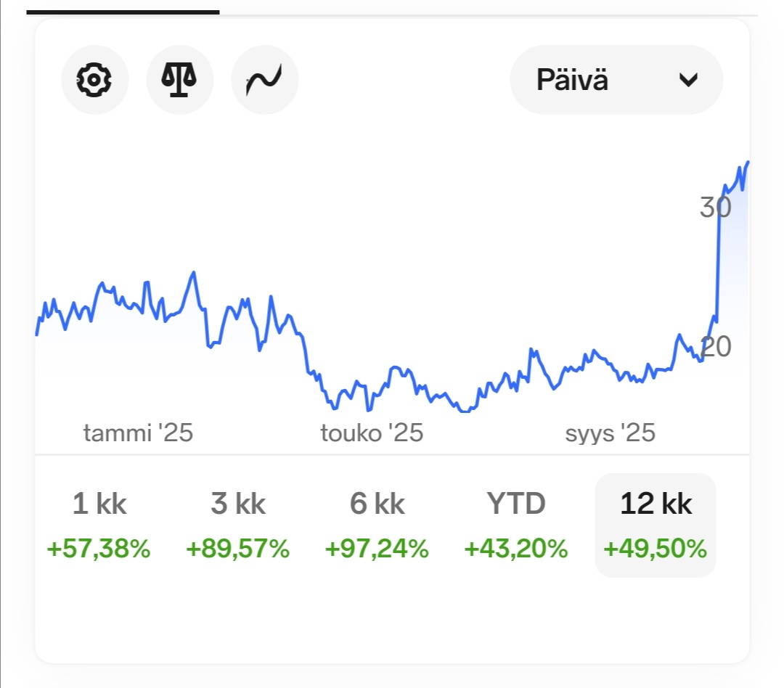Click the highlighted 12 kk range

point(656,504)
